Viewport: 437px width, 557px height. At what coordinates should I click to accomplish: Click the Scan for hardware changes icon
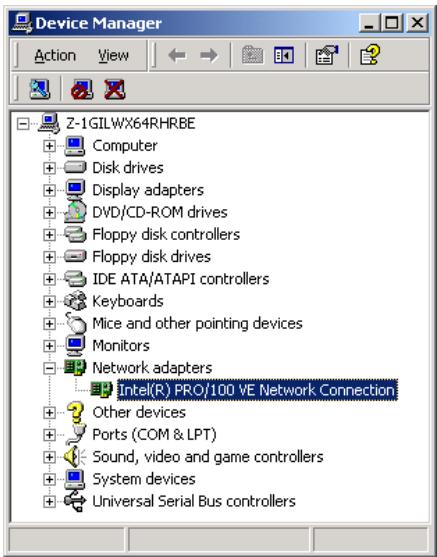39,89
